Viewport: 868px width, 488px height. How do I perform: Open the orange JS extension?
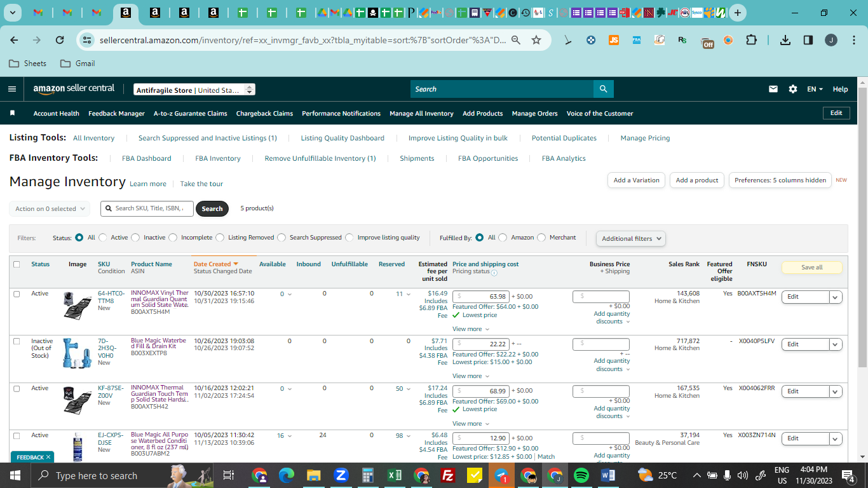[613, 40]
